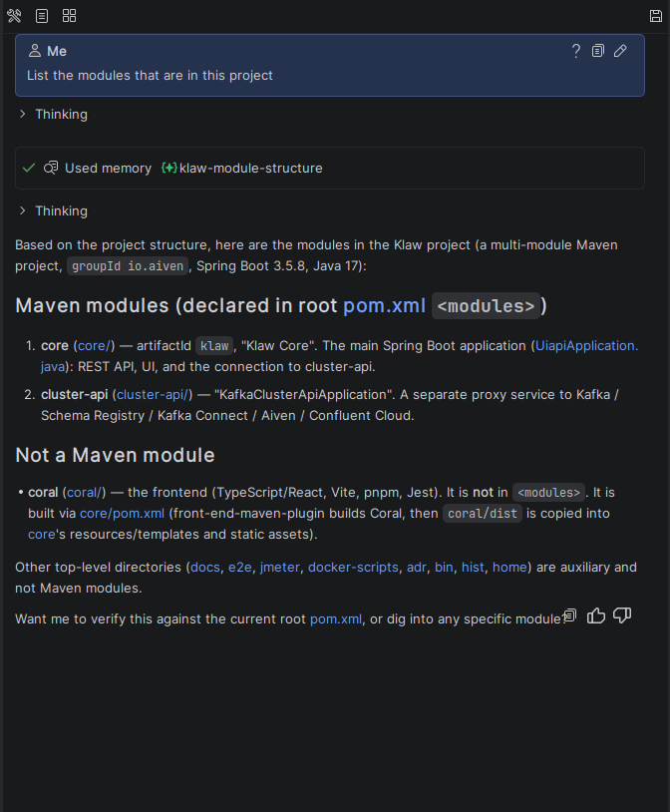Click the question mark icon in Me message
The height and width of the screenshot is (812, 670).
click(575, 51)
